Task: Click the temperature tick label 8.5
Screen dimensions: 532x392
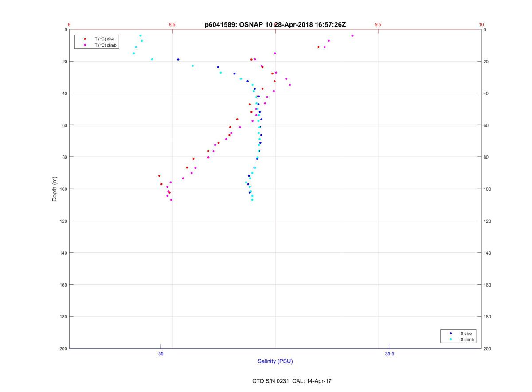Action: tap(172, 25)
